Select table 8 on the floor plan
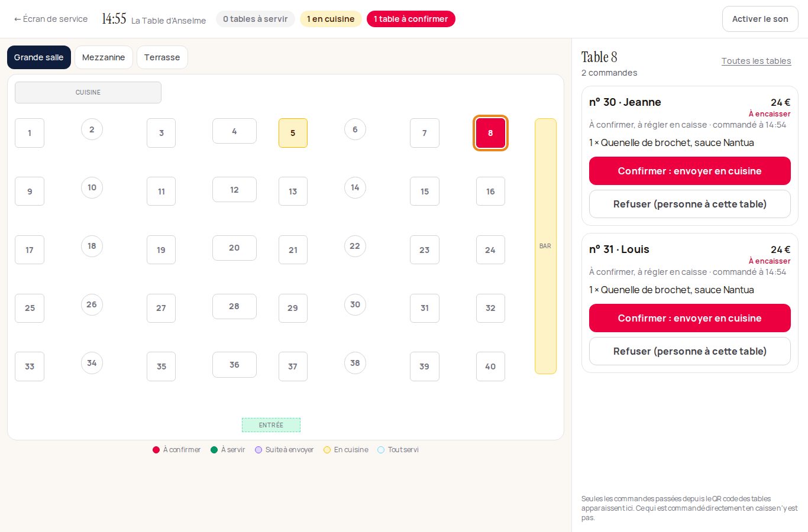 click(490, 133)
